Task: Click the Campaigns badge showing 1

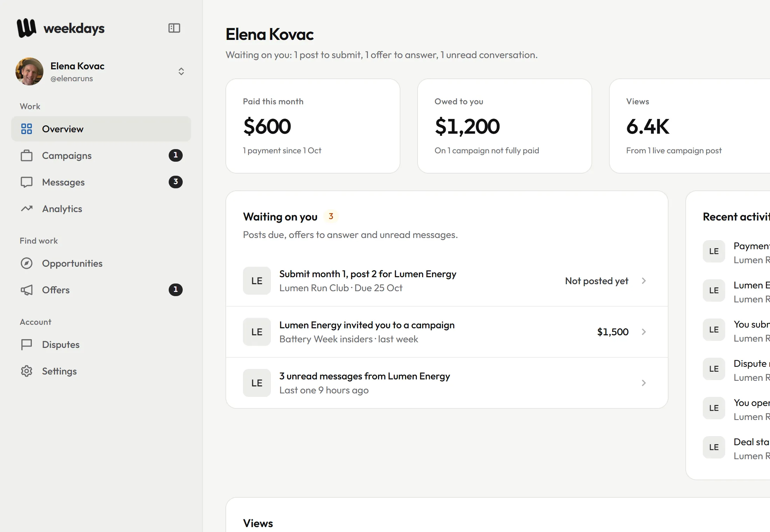Action: click(176, 155)
